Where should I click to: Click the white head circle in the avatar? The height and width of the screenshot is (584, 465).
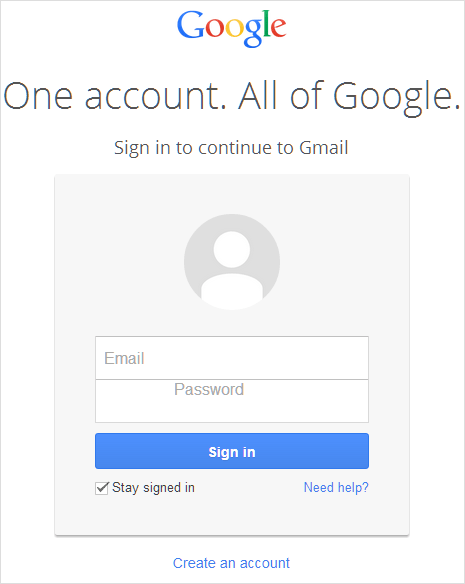pyautogui.click(x=232, y=249)
